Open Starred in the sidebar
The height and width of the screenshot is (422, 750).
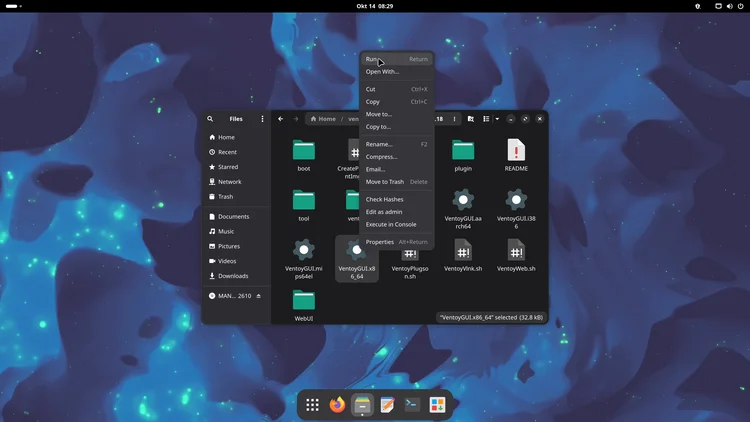coord(236,167)
